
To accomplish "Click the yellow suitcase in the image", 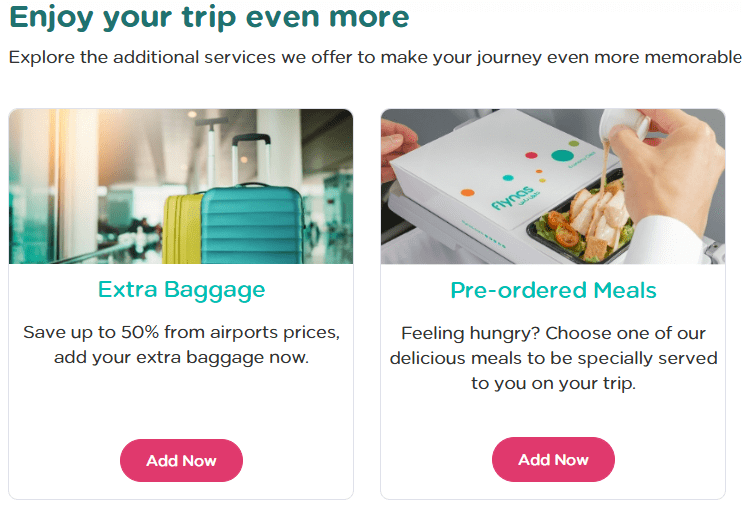I will pos(181,228).
